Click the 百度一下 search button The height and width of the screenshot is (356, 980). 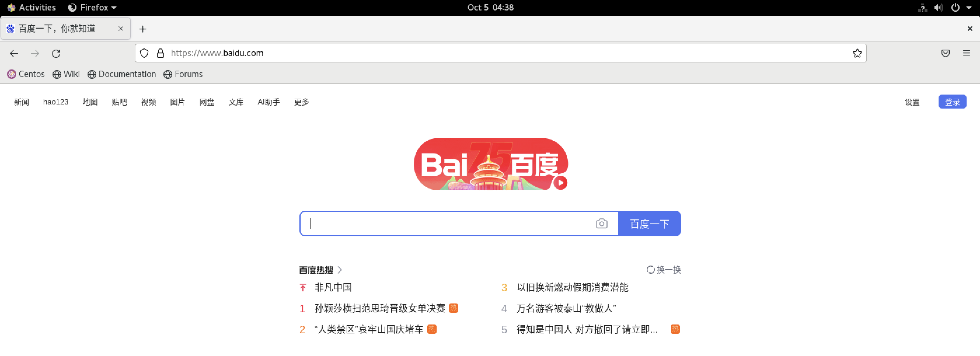(x=649, y=224)
